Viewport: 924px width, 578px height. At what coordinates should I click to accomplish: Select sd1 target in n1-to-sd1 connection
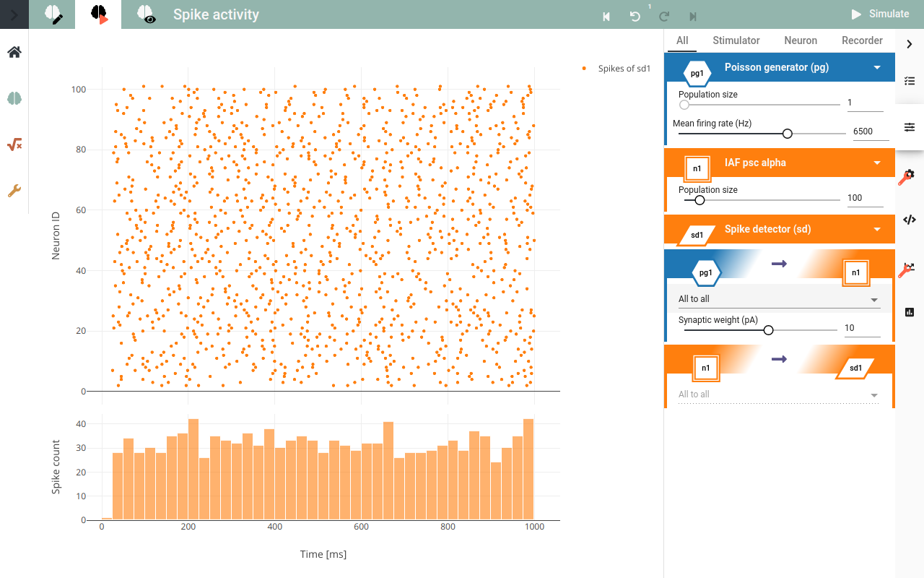(x=855, y=368)
